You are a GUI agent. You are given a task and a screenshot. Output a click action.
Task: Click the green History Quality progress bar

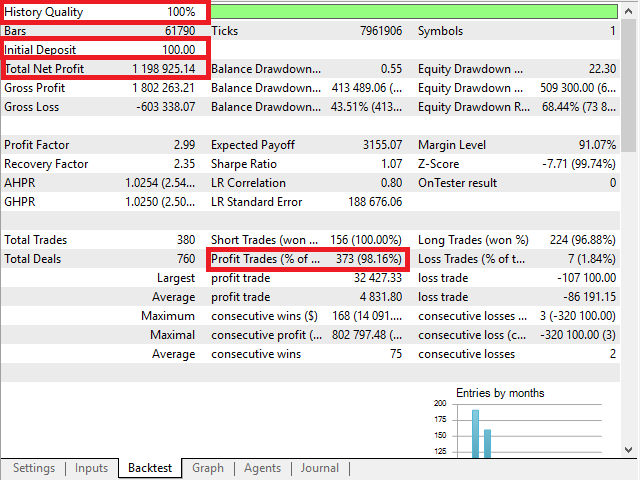coord(414,11)
